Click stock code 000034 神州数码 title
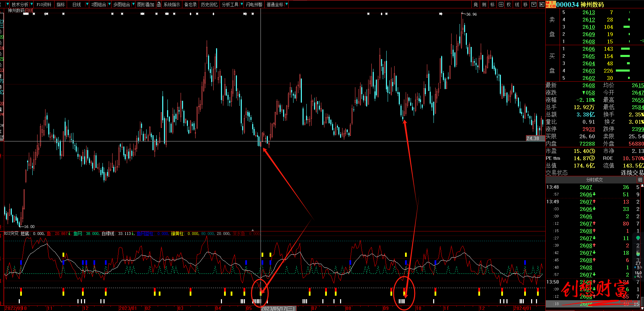This screenshot has width=644, height=311. coord(580,5)
